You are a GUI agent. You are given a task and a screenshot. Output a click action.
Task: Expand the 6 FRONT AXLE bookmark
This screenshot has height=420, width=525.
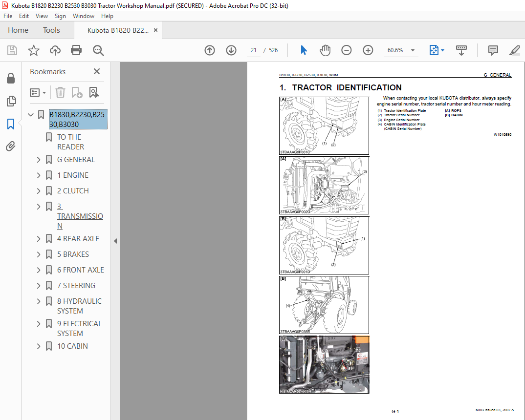click(39, 270)
